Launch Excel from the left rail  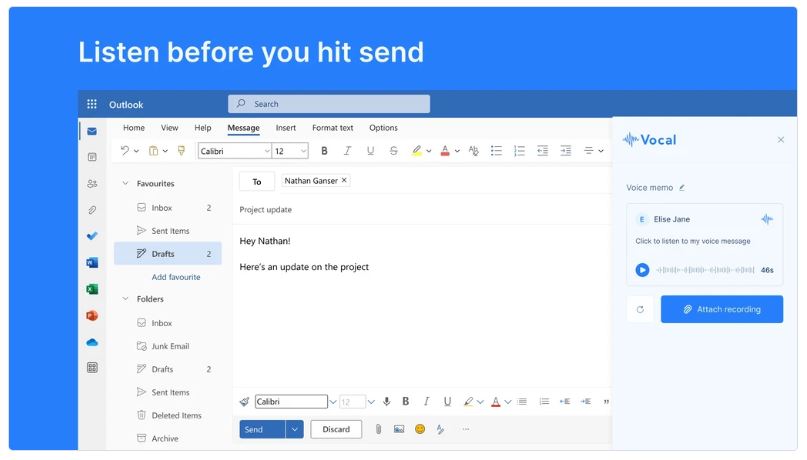pyautogui.click(x=92, y=289)
